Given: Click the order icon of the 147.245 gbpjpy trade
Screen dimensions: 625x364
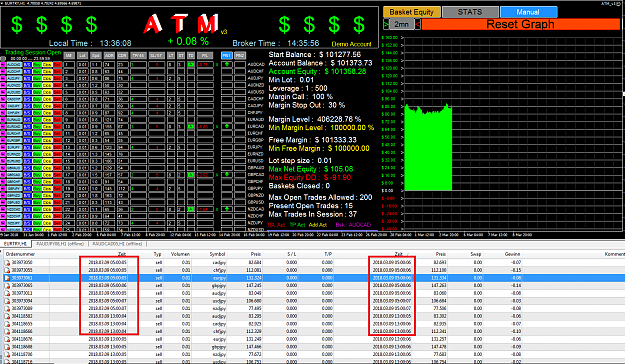Looking at the screenshot, I should coord(7,285).
